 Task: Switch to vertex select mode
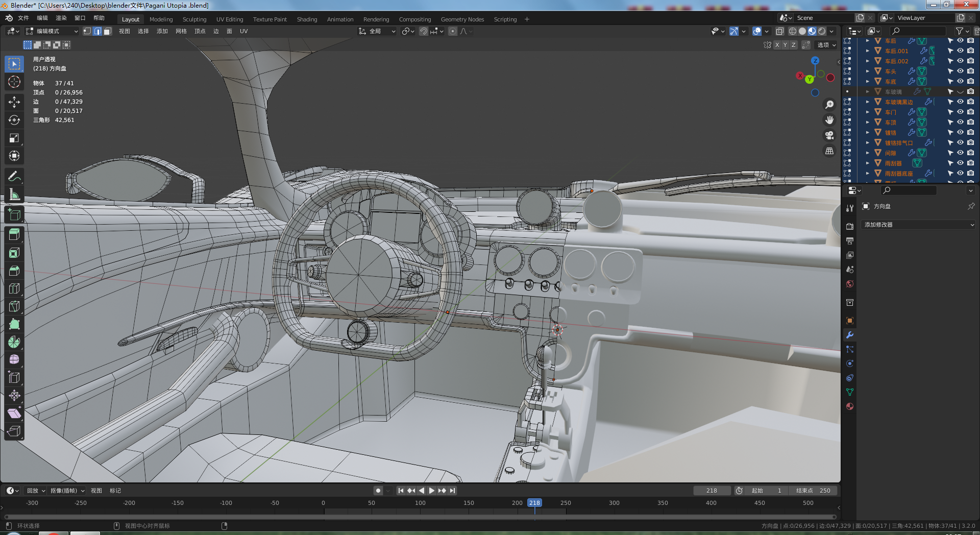coord(87,31)
